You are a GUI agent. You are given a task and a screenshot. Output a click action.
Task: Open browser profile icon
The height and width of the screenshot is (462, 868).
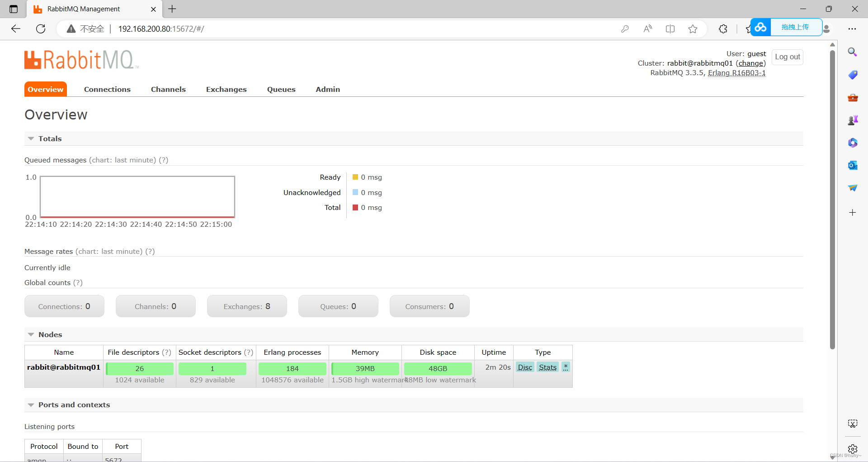click(x=827, y=29)
